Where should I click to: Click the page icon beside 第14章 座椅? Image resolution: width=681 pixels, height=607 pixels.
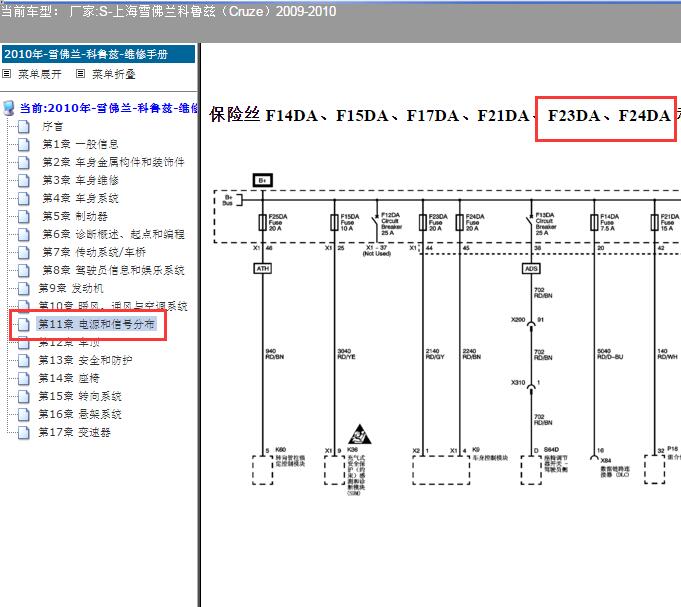point(24,379)
